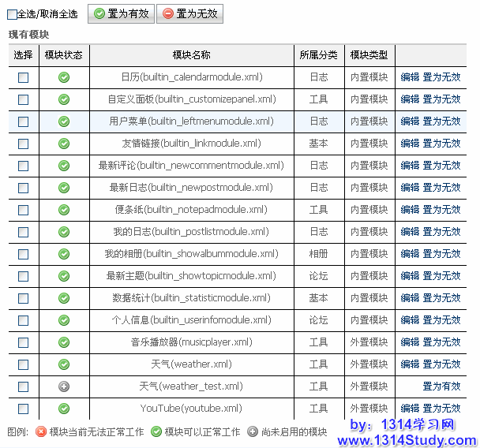Click 置为有效 link for weather_test.xml

pos(441,386)
